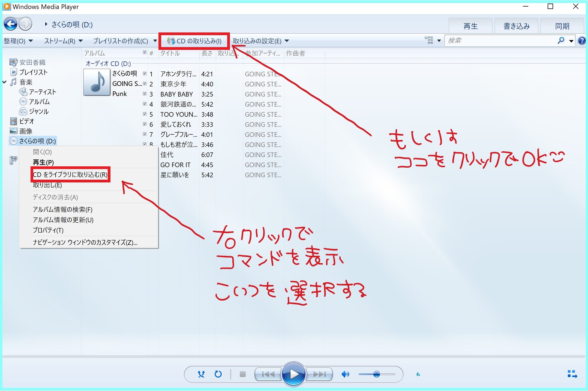Switch to the 再生 tab
588x391 pixels.
(x=470, y=26)
